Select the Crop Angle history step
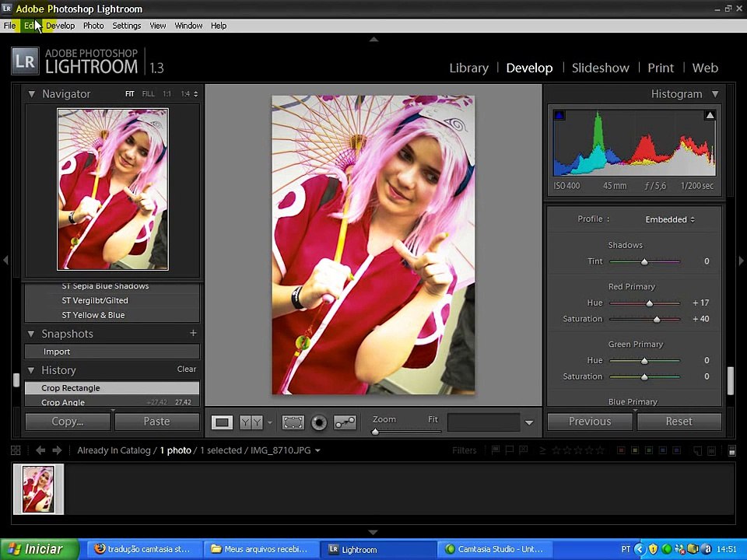747x560 pixels. click(x=112, y=402)
